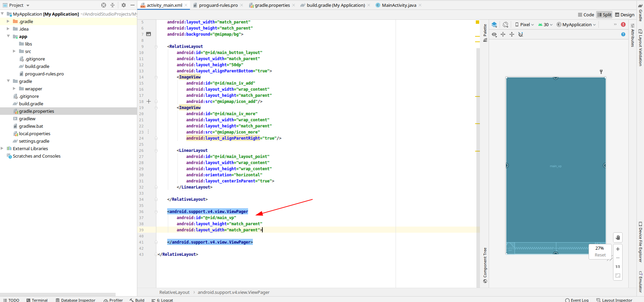Switch editor to Design view
Image resolution: width=644 pixels, height=302 pixels.
pos(625,15)
